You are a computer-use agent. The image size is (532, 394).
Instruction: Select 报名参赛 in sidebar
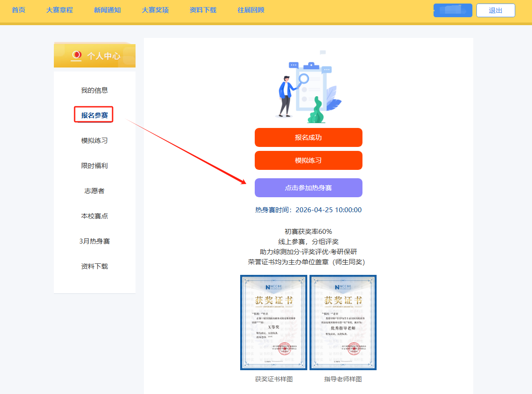[94, 116]
